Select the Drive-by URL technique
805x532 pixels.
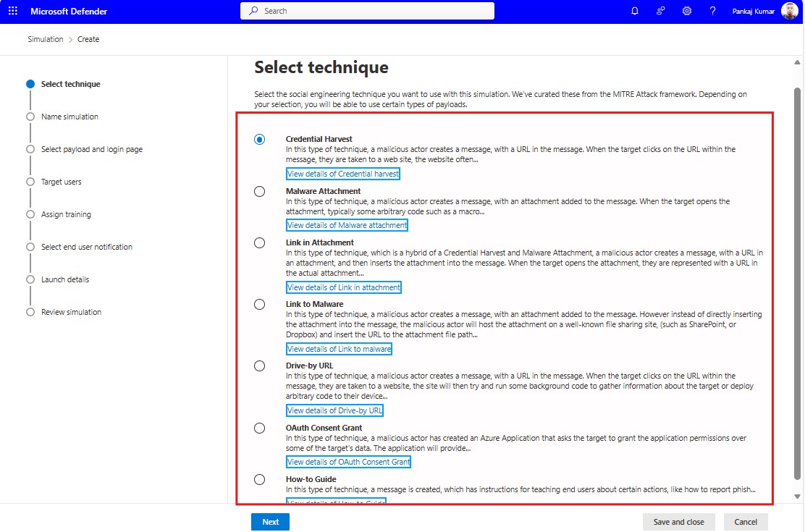point(260,366)
